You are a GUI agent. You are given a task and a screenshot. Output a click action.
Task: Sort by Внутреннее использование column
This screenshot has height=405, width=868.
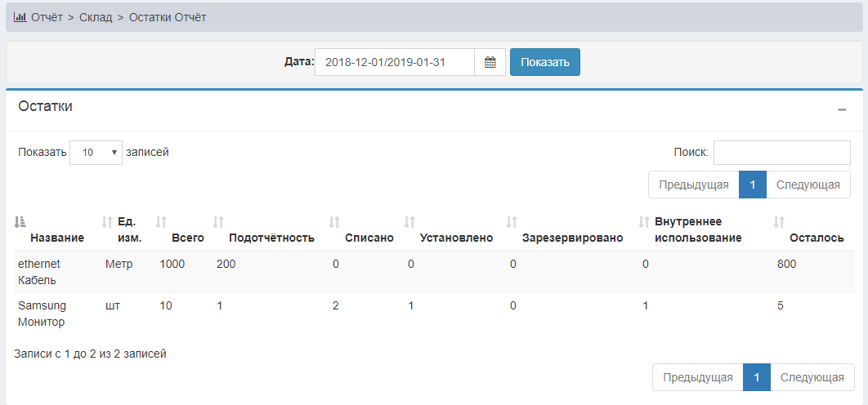(x=698, y=229)
